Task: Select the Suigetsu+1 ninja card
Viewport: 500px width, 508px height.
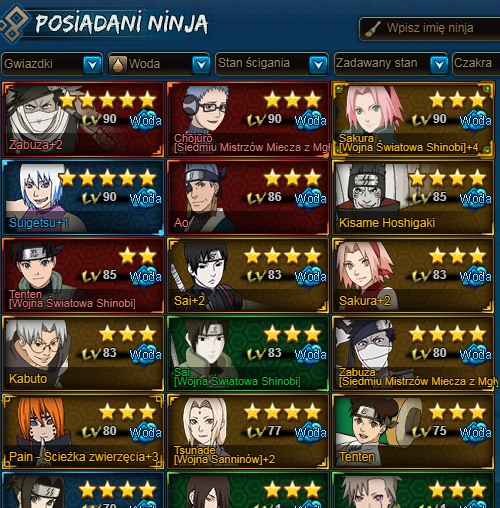Action: pyautogui.click(x=83, y=197)
